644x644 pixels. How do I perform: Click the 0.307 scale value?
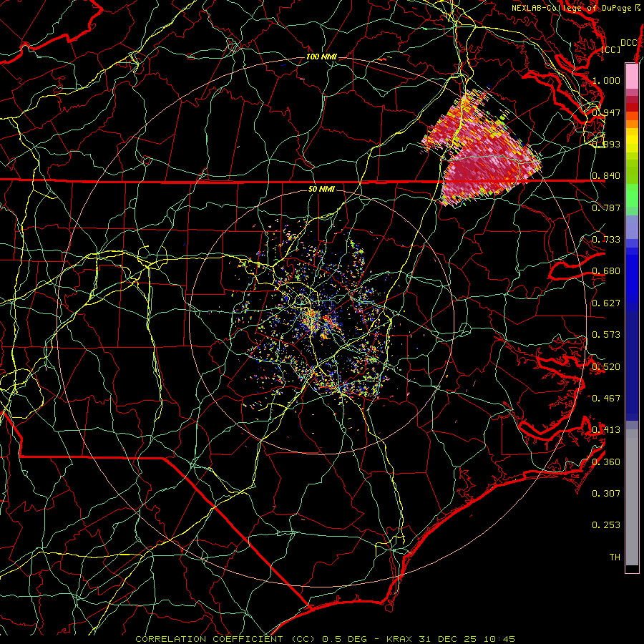pyautogui.click(x=606, y=494)
